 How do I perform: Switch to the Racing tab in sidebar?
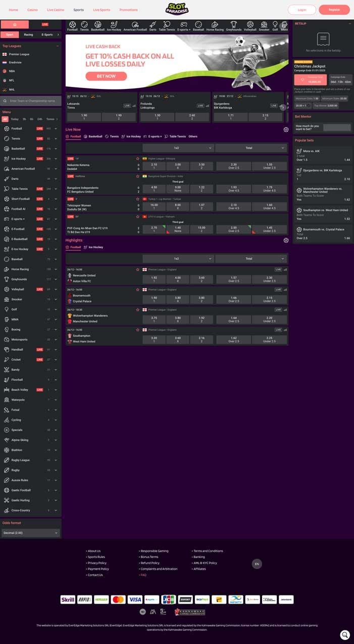(28, 35)
